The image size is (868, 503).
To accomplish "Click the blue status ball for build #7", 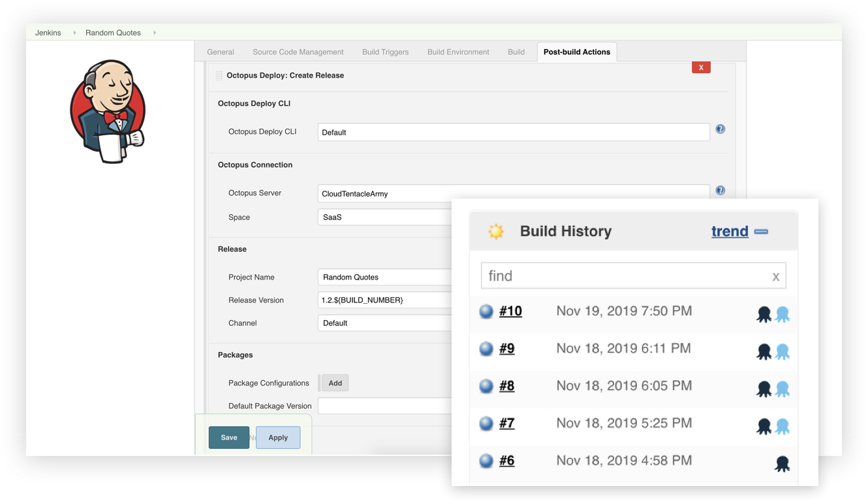I will [x=486, y=423].
